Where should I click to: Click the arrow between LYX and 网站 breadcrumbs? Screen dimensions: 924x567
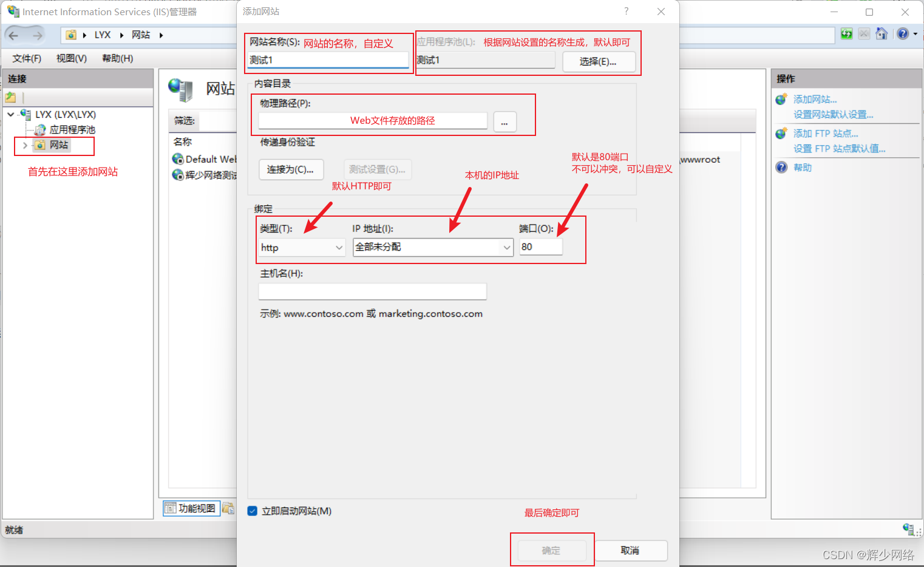[122, 35]
